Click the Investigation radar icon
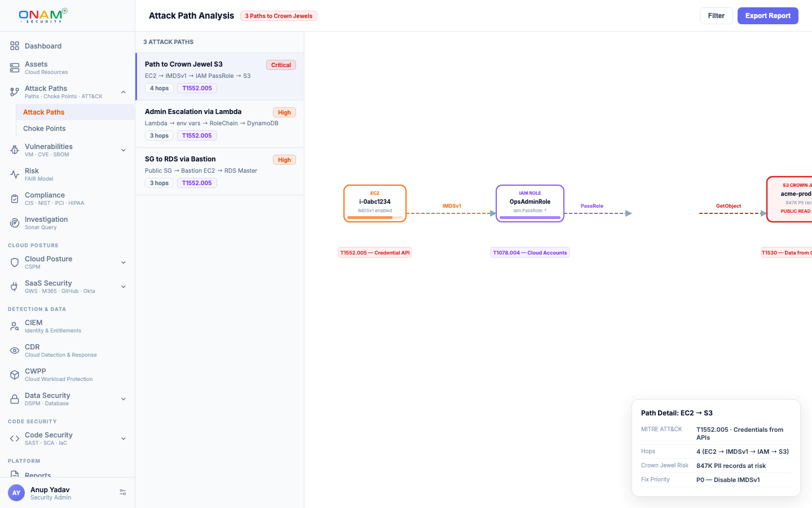 [x=15, y=223]
